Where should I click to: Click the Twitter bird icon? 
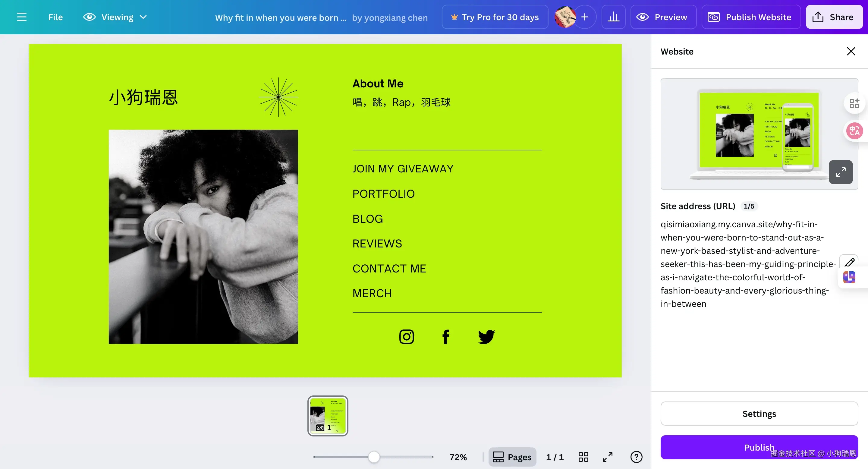tap(486, 336)
